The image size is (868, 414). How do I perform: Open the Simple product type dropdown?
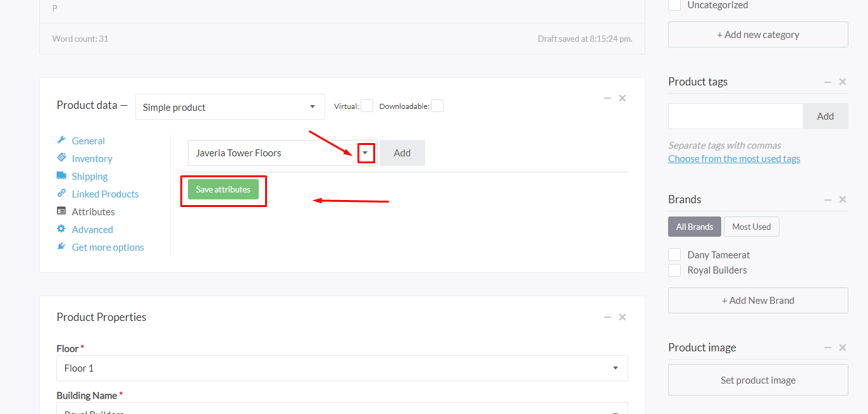click(230, 107)
